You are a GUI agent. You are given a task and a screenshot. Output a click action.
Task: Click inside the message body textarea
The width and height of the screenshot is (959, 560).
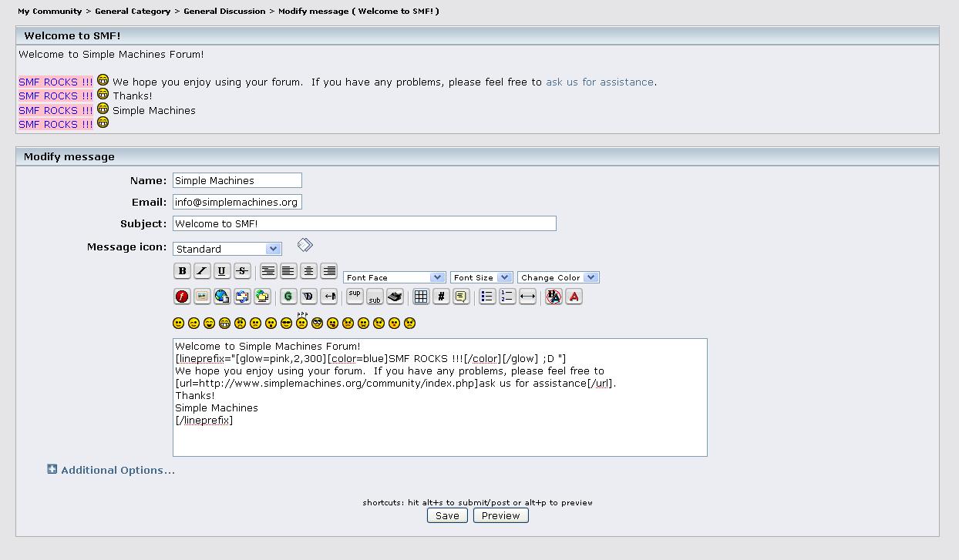pos(440,397)
